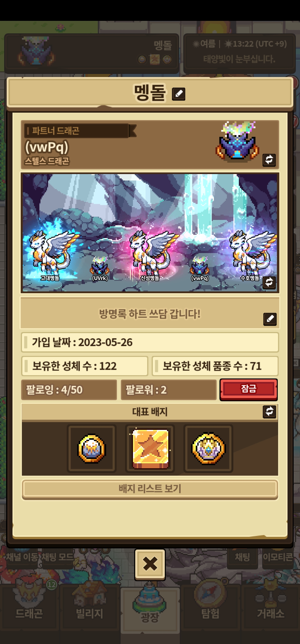
Task: Swap the 대표 배지 badges
Action: 269,412
